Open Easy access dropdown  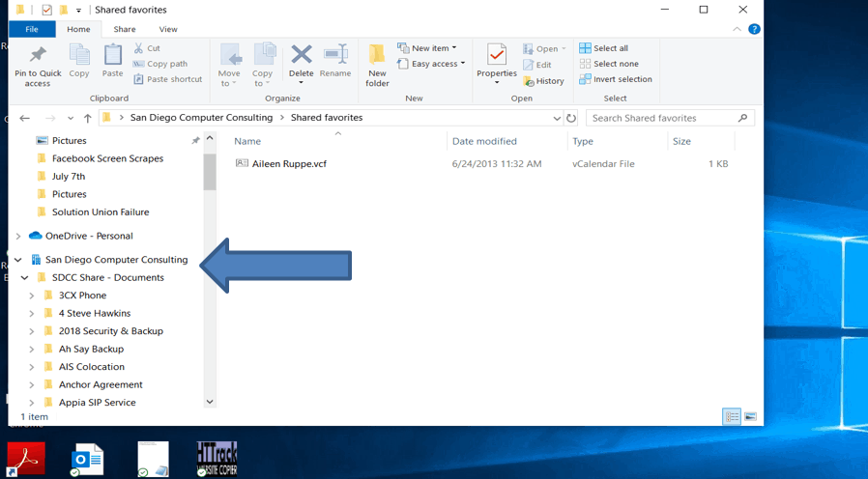(x=431, y=64)
